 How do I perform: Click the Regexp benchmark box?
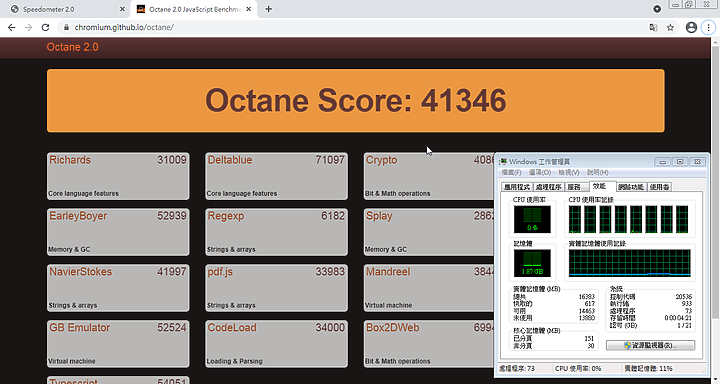[x=276, y=232]
